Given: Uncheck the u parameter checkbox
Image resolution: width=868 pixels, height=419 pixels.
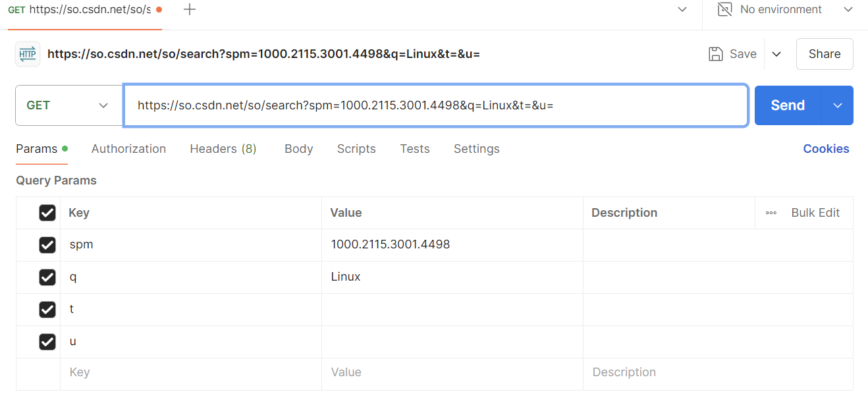Looking at the screenshot, I should click(x=47, y=342).
